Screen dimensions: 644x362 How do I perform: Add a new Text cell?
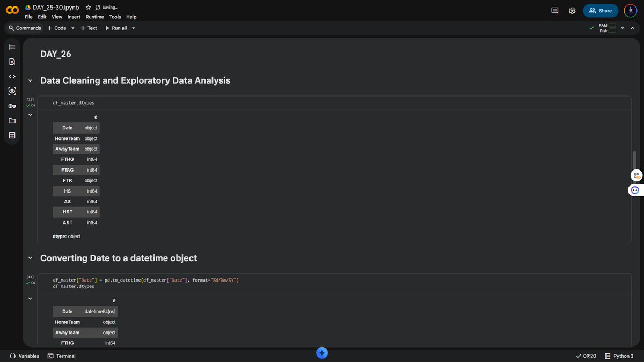pos(89,28)
